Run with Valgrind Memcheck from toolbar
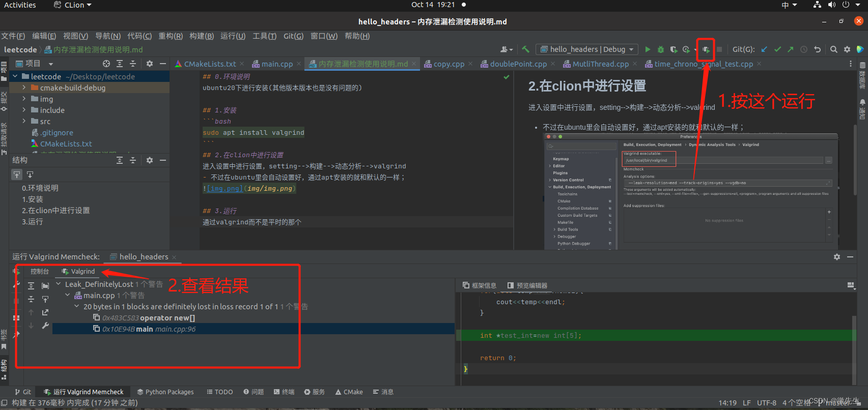The width and height of the screenshot is (868, 410). coord(706,49)
